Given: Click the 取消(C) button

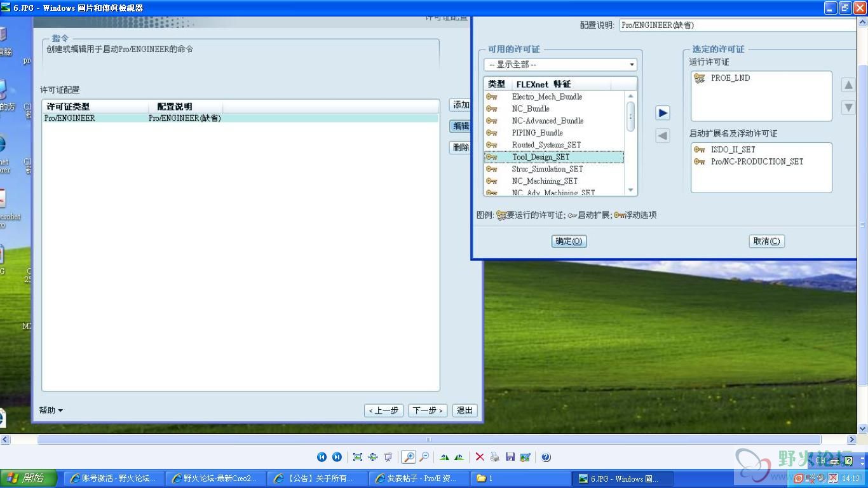Looking at the screenshot, I should click(x=767, y=241).
